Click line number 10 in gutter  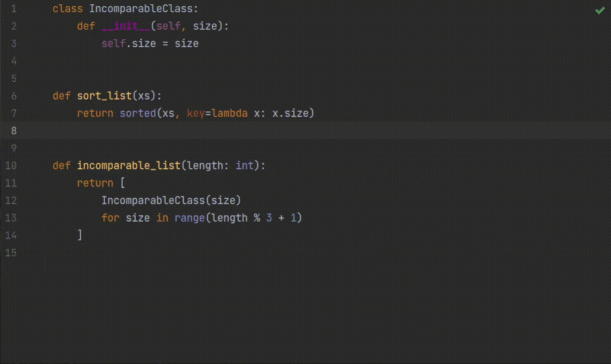click(10, 165)
